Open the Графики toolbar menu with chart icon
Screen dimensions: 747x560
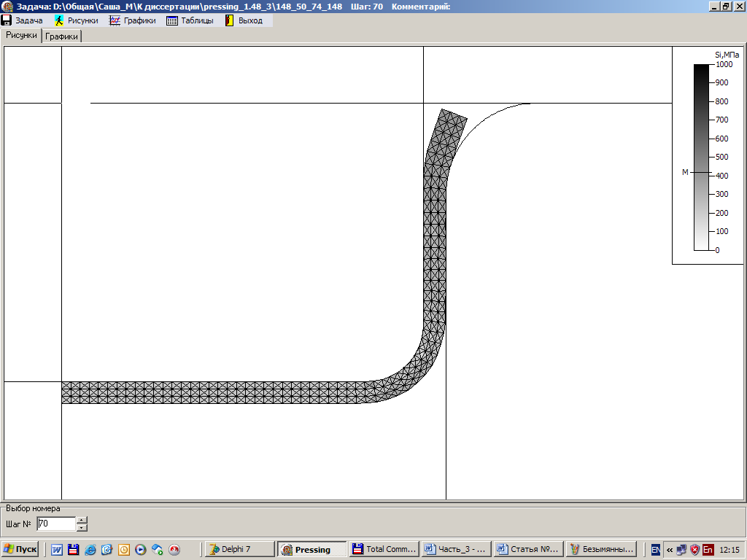point(133,20)
